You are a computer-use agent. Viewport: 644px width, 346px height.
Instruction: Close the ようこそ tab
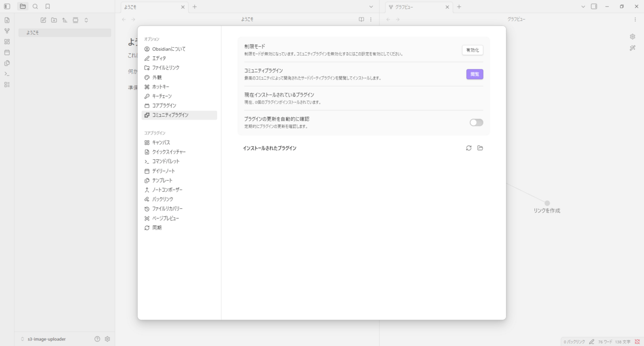[x=183, y=7]
